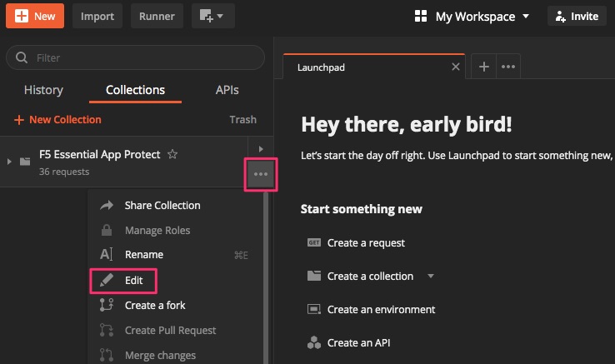This screenshot has width=615, height=364.
Task: Choose Create a fork
Action: point(155,305)
